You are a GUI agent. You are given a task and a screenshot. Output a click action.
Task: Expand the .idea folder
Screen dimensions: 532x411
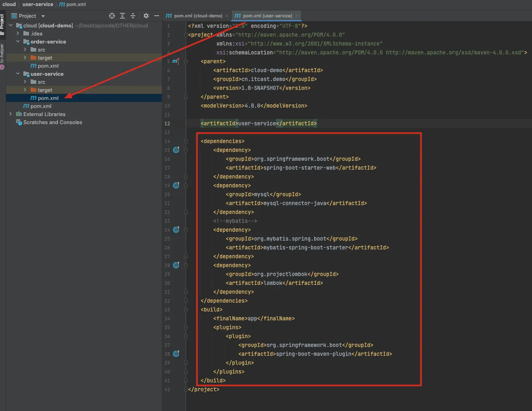click(18, 33)
